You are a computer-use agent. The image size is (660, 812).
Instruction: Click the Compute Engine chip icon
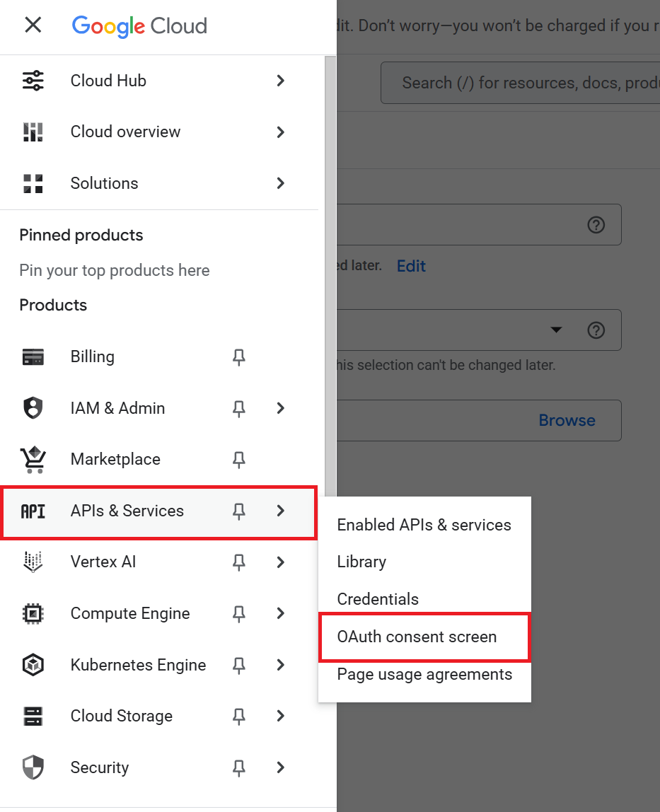pos(33,613)
